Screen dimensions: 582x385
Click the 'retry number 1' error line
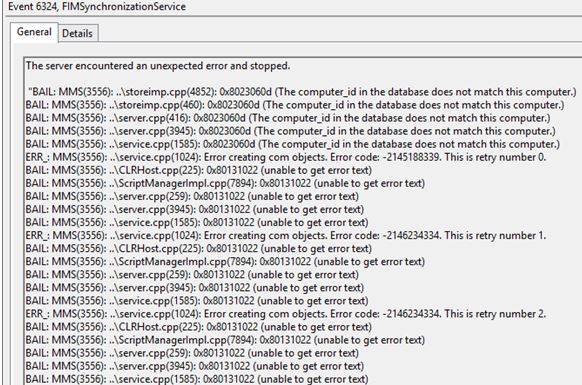[x=286, y=235]
